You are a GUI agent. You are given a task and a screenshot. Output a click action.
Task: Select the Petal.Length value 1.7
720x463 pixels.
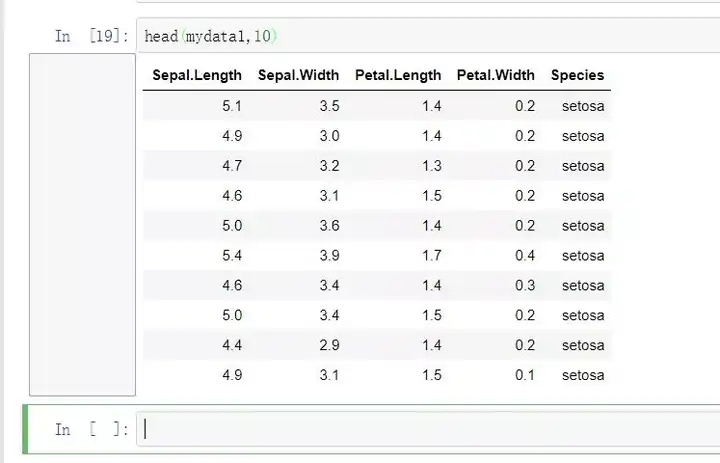tap(431, 256)
